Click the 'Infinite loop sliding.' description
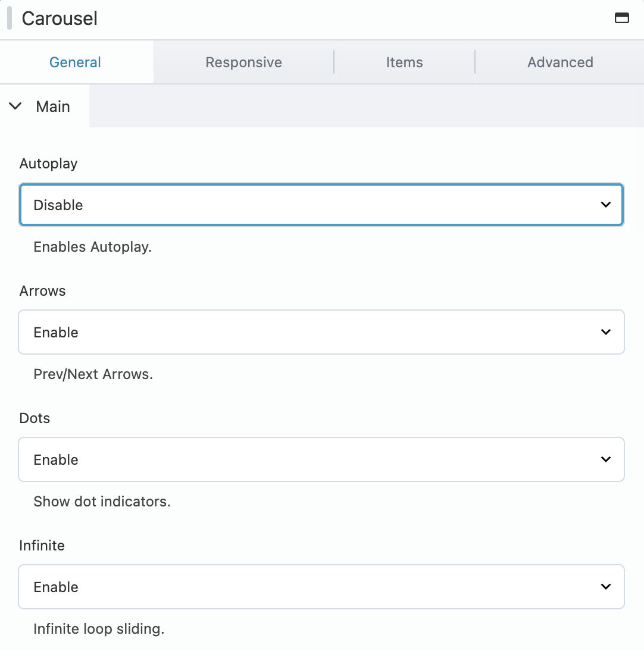 coord(99,629)
